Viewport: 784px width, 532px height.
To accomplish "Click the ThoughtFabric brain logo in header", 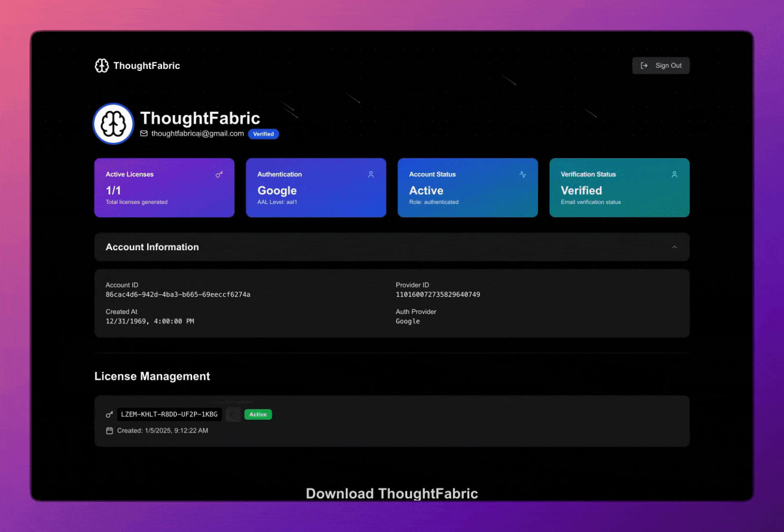I will pyautogui.click(x=102, y=66).
